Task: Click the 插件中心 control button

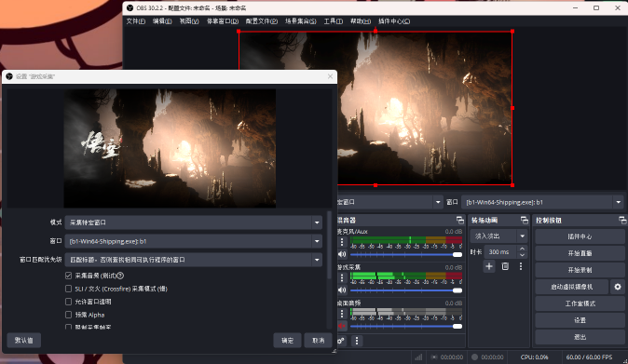Action: point(580,236)
